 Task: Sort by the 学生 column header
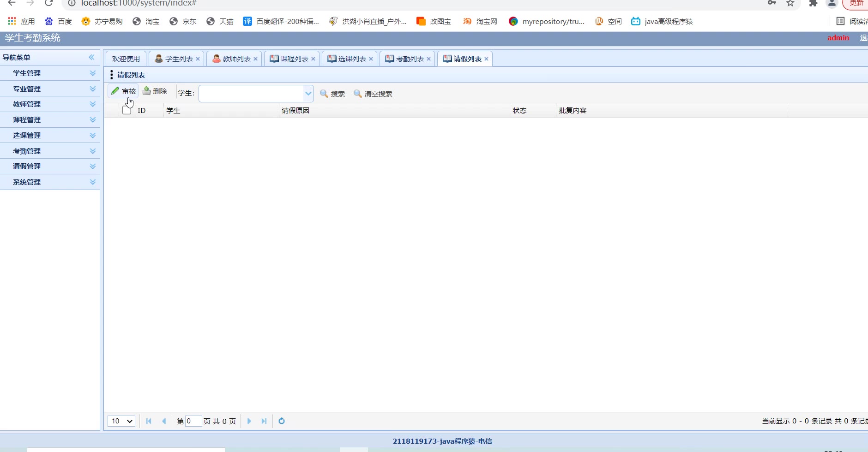pyautogui.click(x=222, y=111)
